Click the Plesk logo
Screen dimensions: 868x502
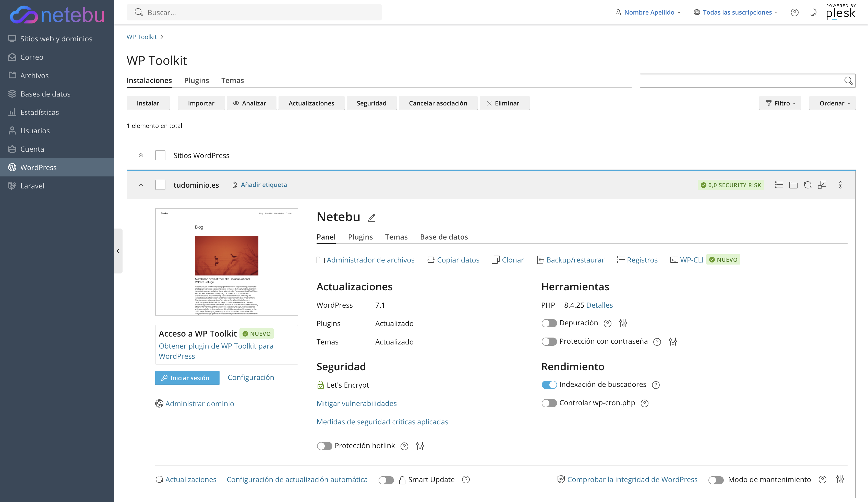[841, 13]
